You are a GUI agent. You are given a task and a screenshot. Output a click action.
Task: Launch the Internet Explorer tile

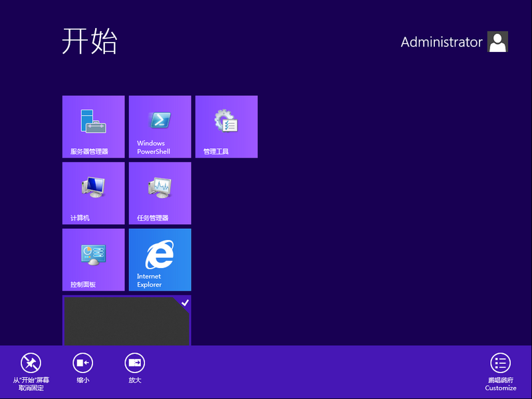(x=160, y=259)
